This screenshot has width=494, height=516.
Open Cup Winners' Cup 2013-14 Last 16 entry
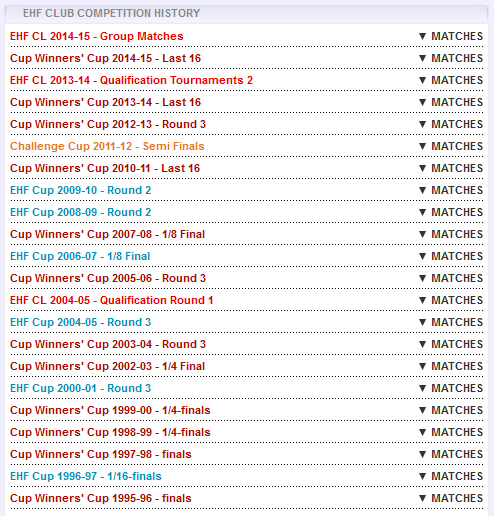(105, 102)
